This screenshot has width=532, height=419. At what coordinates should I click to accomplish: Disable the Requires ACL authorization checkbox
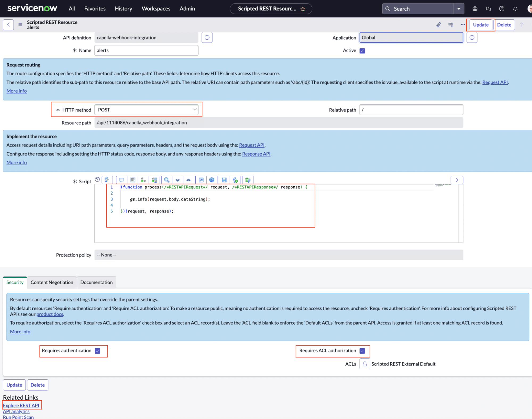(x=362, y=351)
